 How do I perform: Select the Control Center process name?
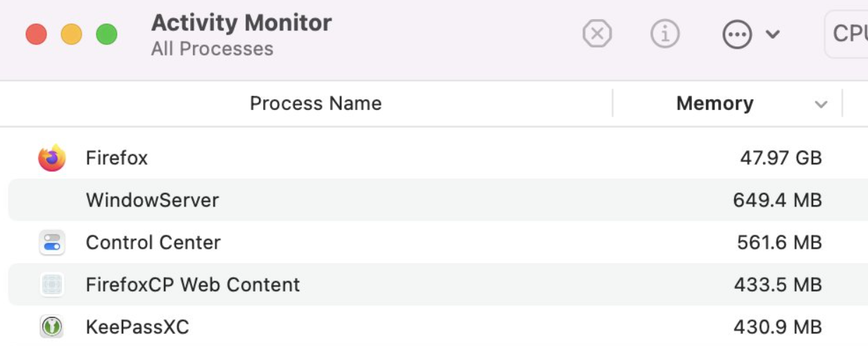pos(153,242)
